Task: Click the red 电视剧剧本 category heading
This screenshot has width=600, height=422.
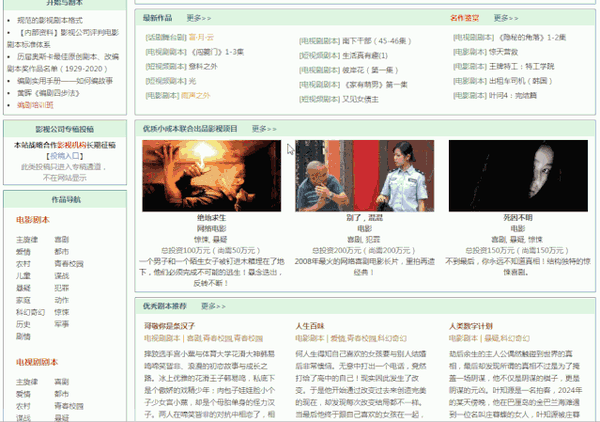Action: 37,362
